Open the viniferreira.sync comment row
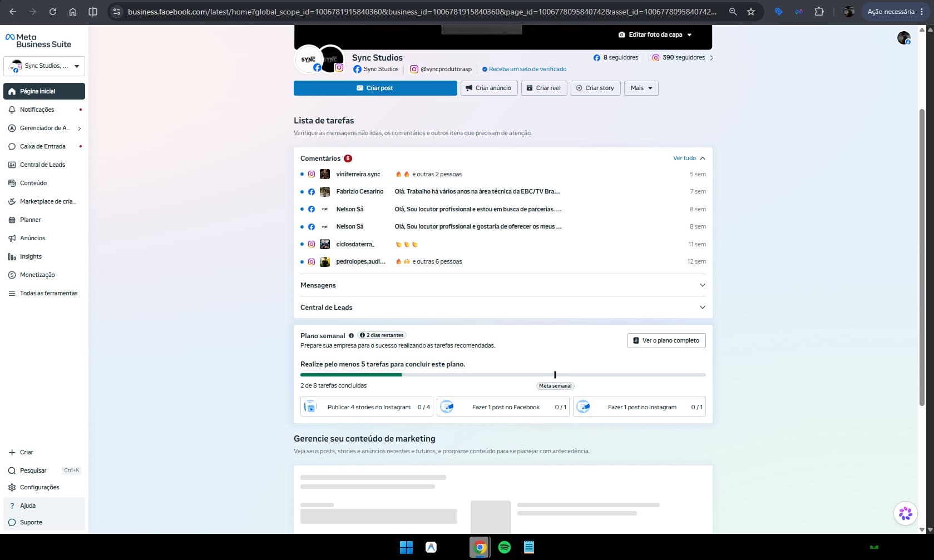Screen dimensions: 934x560 click(x=503, y=174)
